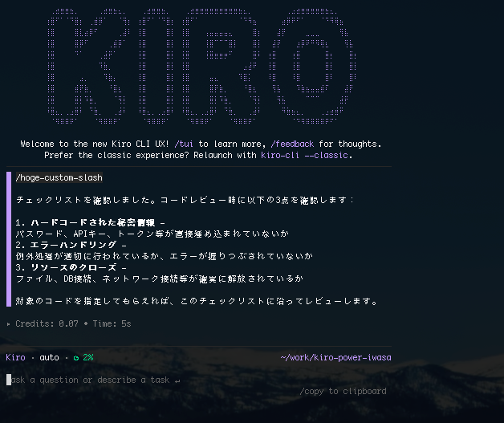
Task: Click the line starting with 例外処理が
Action: (x=165, y=256)
